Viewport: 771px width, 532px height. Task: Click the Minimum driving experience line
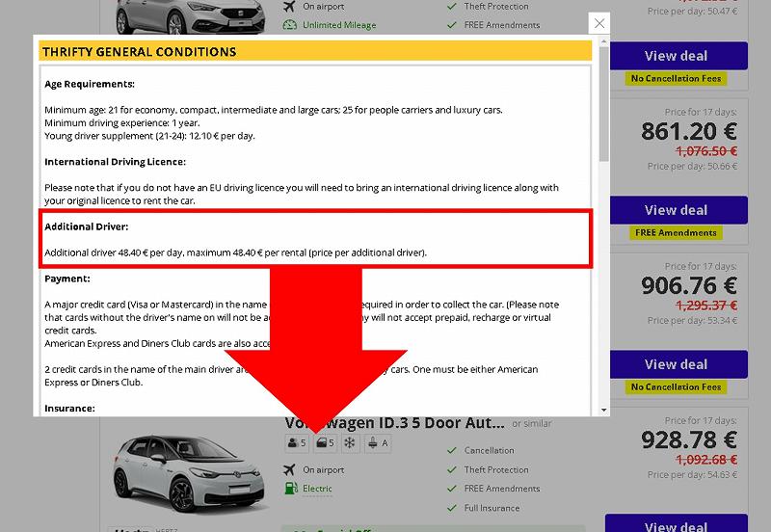pyautogui.click(x=122, y=123)
